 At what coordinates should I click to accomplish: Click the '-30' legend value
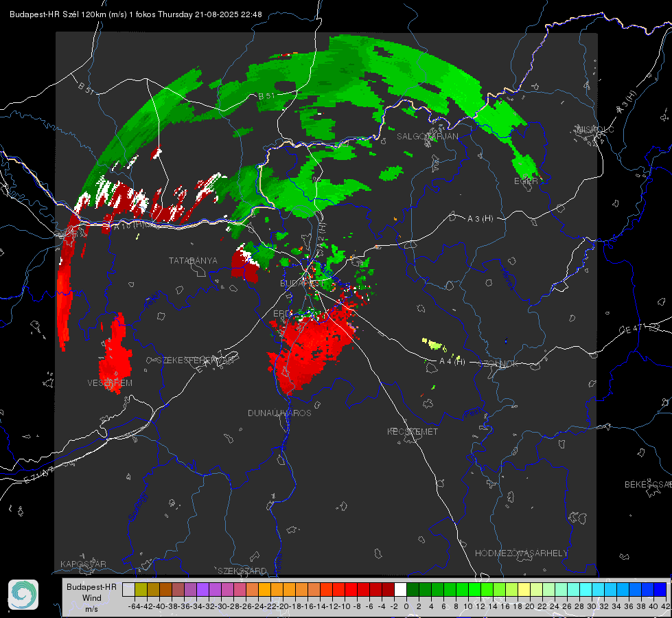(221, 606)
